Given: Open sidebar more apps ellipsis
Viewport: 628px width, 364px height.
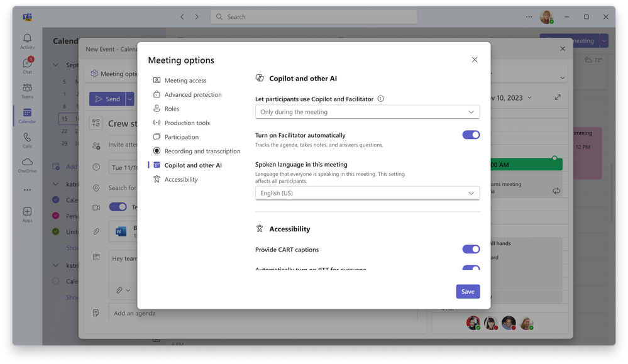Looking at the screenshot, I should [27, 190].
